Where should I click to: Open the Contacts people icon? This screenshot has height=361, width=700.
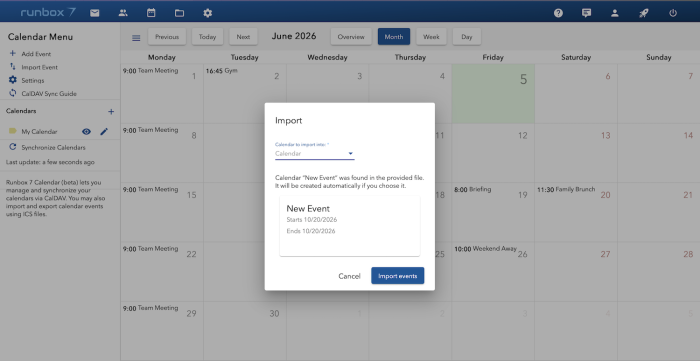[123, 13]
